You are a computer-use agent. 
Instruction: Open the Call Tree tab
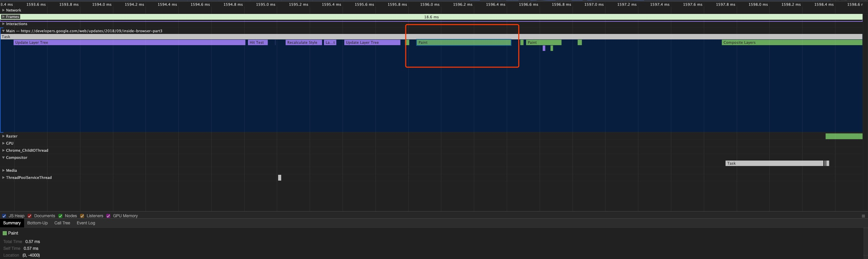[x=62, y=223]
